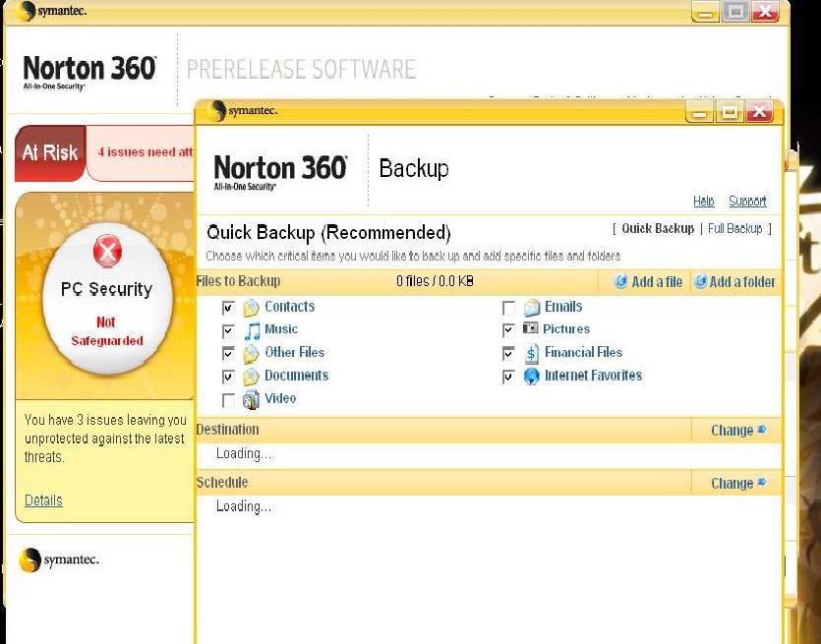This screenshot has width=821, height=644.
Task: Uncheck the Documents checkbox
Action: [x=228, y=377]
